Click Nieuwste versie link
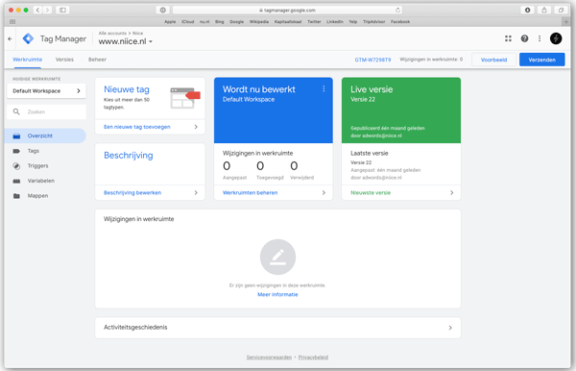 tap(371, 192)
